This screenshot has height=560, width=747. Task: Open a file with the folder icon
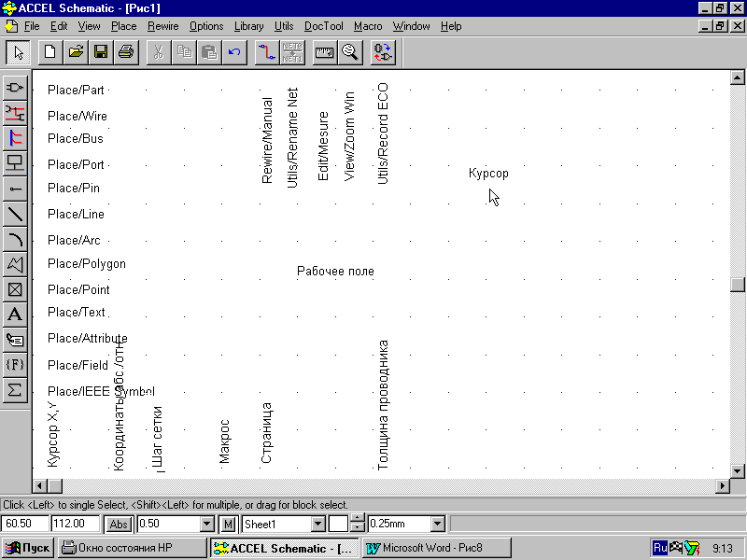(x=76, y=52)
